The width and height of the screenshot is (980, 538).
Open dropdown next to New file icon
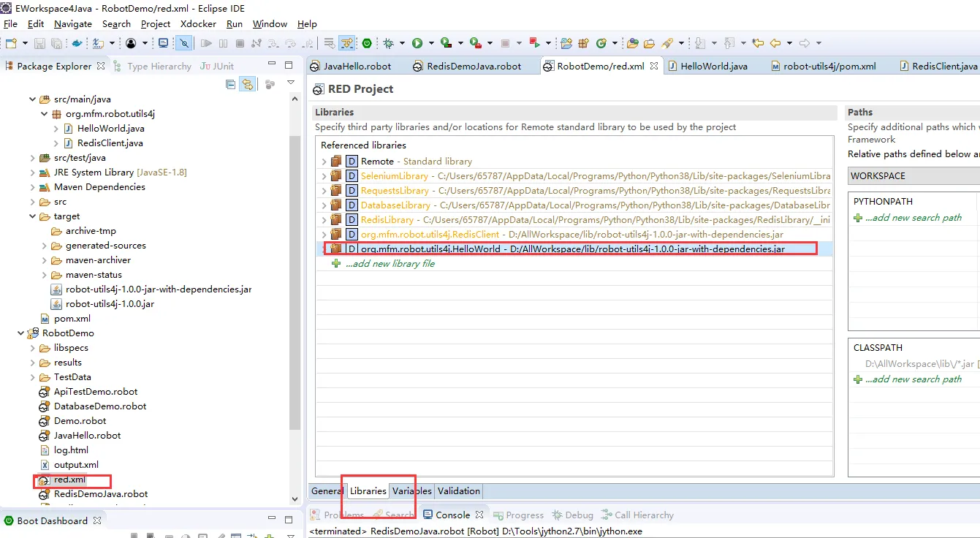tap(24, 43)
